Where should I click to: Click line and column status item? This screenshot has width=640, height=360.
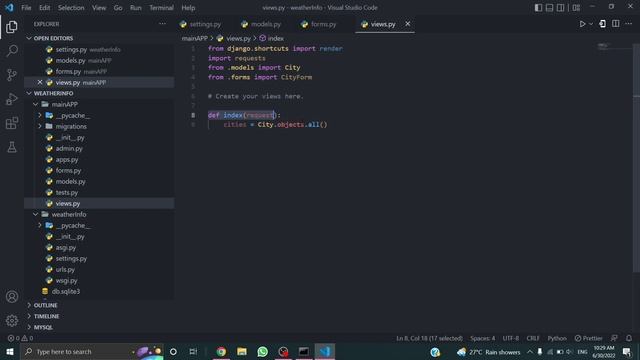[429, 338]
